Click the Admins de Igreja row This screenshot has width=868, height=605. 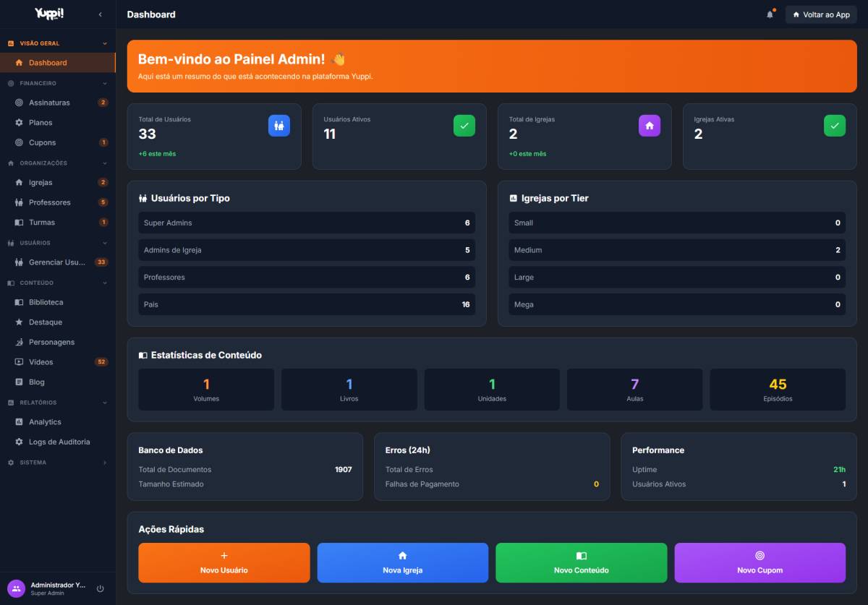coord(307,250)
